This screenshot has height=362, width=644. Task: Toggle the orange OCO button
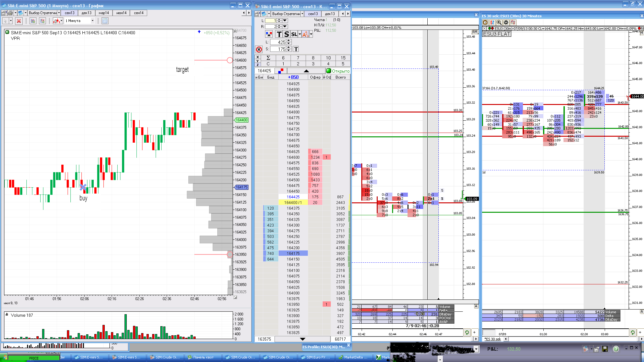(x=305, y=34)
